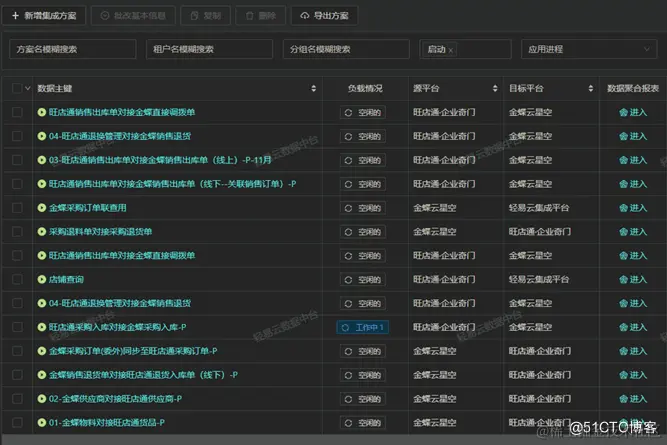Focus the 方案名模糊搜索 search field

coord(73,49)
